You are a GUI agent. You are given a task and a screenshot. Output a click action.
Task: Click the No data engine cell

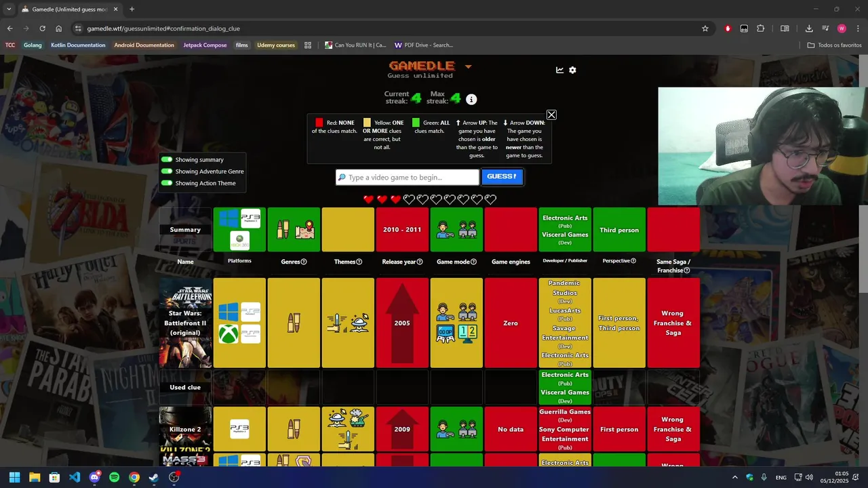click(511, 429)
